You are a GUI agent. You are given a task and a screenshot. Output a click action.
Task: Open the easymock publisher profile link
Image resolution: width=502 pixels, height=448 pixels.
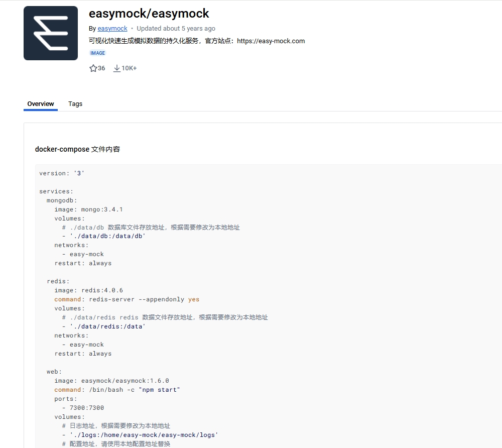[112, 29]
